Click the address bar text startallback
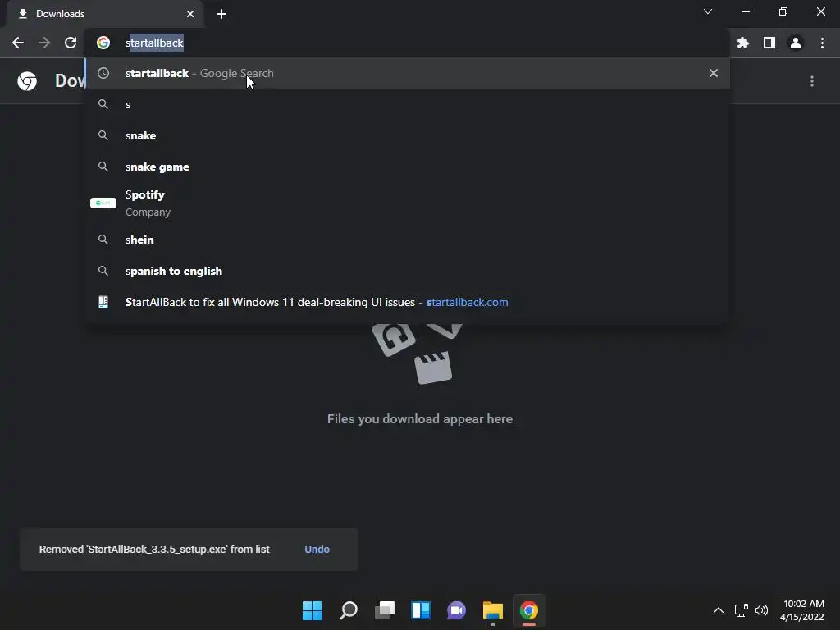Viewport: 840px width, 630px height. [154, 43]
